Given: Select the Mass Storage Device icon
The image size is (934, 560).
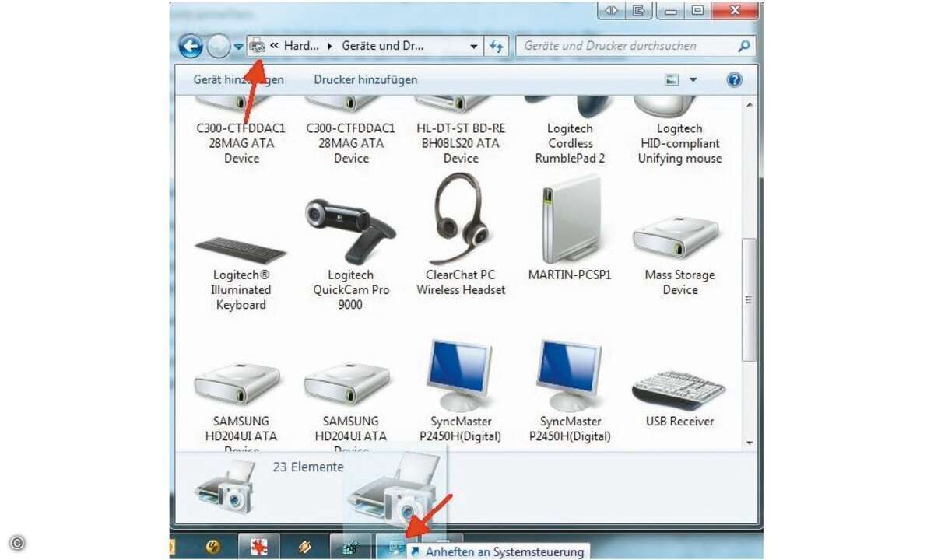Looking at the screenshot, I should [677, 239].
